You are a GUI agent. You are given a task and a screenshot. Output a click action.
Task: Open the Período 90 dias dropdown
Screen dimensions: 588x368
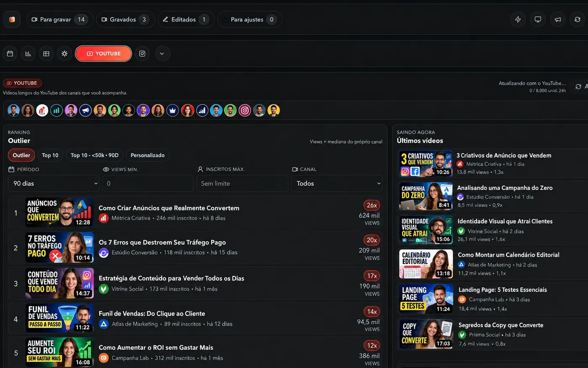tap(54, 183)
